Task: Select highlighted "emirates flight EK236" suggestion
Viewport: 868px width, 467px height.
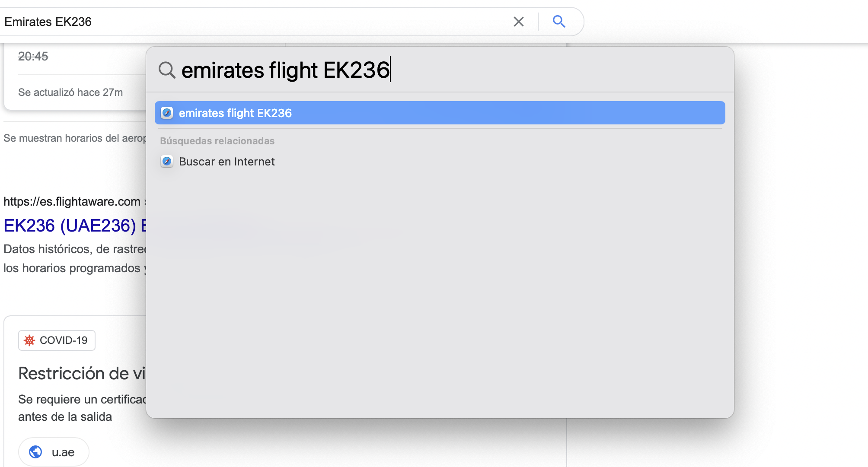Action: (439, 113)
